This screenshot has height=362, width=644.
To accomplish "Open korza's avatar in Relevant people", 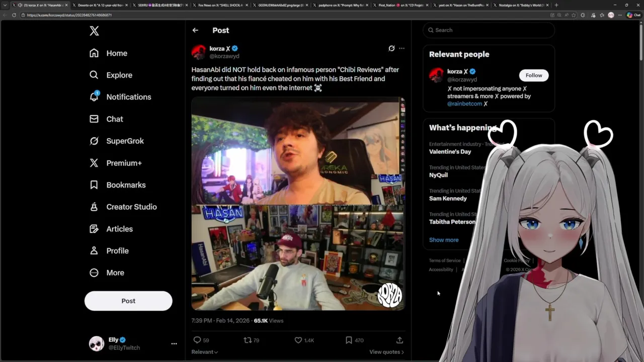I will (x=436, y=75).
